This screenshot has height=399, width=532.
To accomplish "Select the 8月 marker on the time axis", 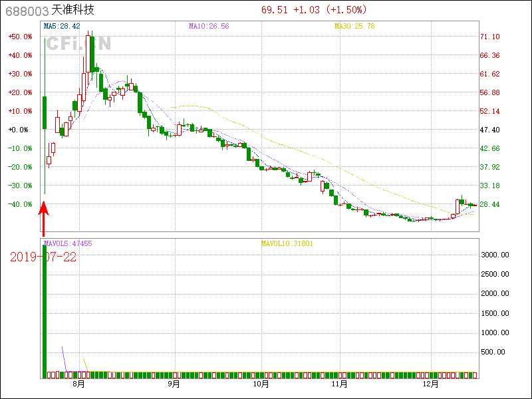I will tap(78, 384).
